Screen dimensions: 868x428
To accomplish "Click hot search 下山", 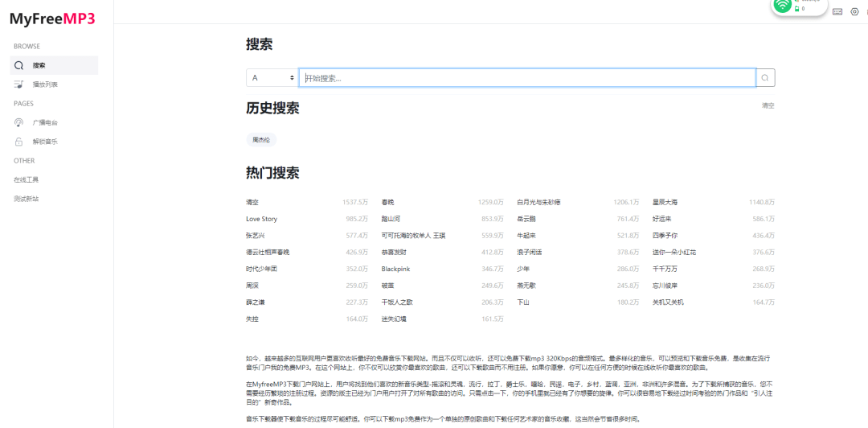I will [x=523, y=302].
